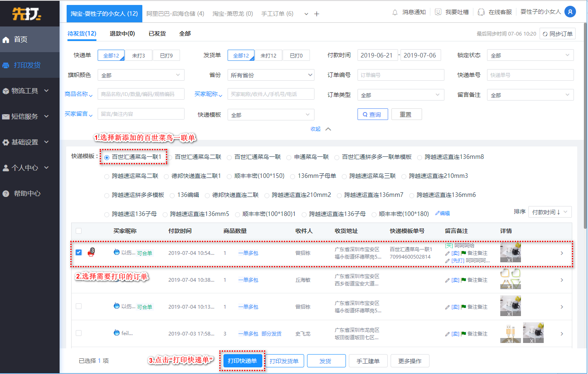The height and width of the screenshot is (374, 588).
Task: Click green flag icon in 丘海敏 order row
Action: click(463, 280)
